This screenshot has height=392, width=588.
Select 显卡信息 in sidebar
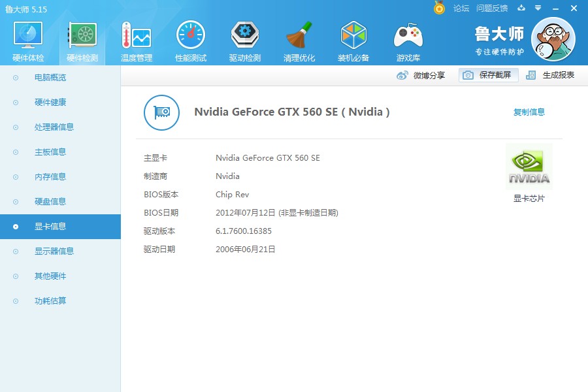[60, 227]
